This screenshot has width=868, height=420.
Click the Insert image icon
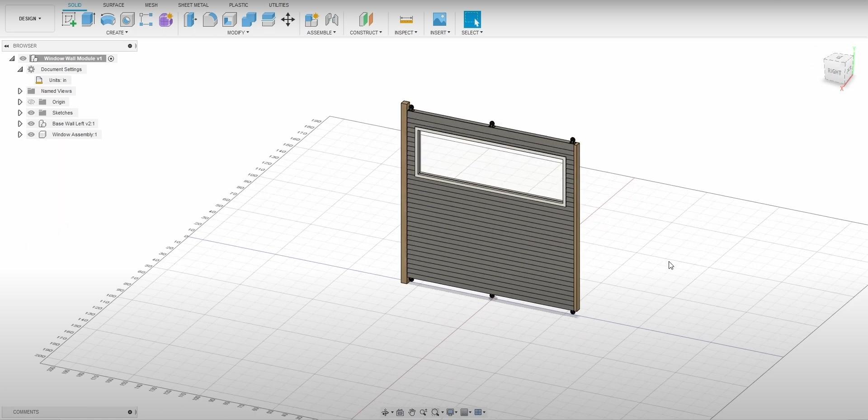pos(439,19)
